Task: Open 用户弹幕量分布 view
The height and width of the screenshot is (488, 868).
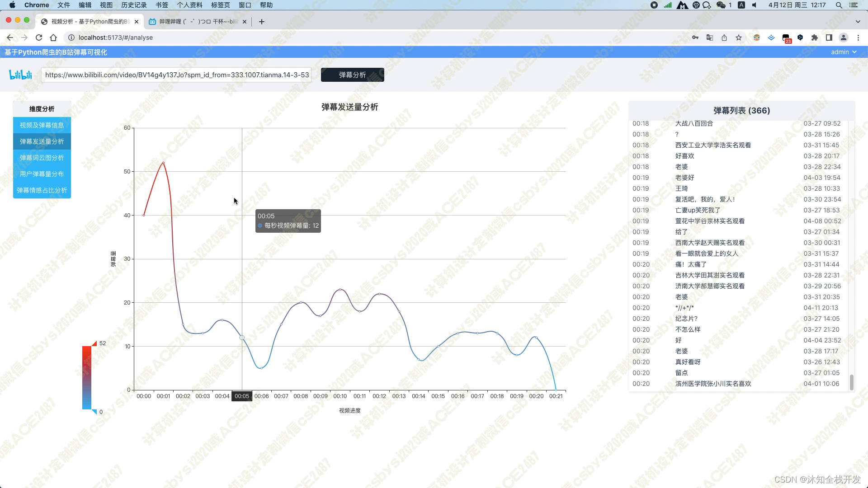Action: [x=42, y=174]
